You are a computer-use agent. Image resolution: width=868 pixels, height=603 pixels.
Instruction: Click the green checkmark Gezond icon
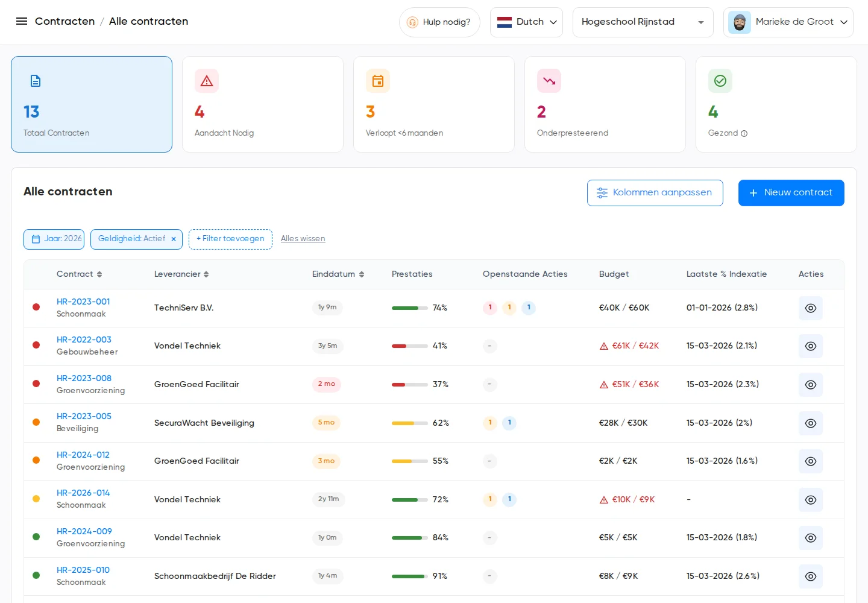[x=720, y=81]
